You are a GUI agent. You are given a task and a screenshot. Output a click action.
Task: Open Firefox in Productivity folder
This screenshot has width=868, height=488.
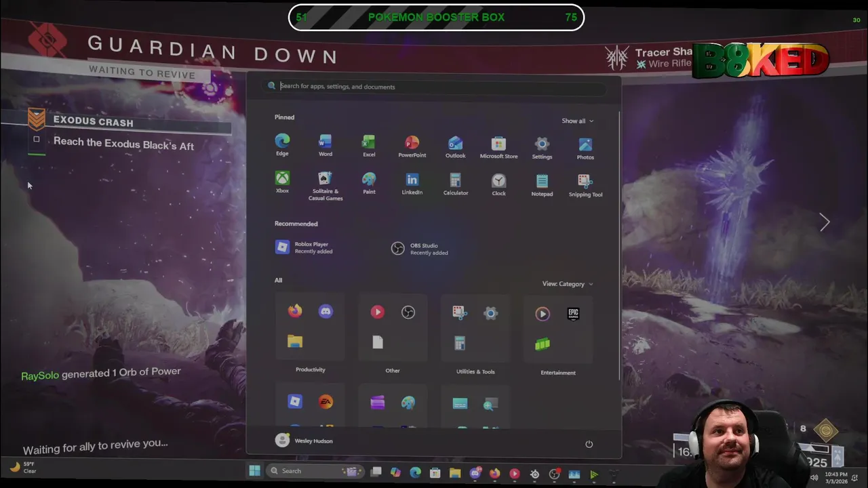click(x=295, y=311)
